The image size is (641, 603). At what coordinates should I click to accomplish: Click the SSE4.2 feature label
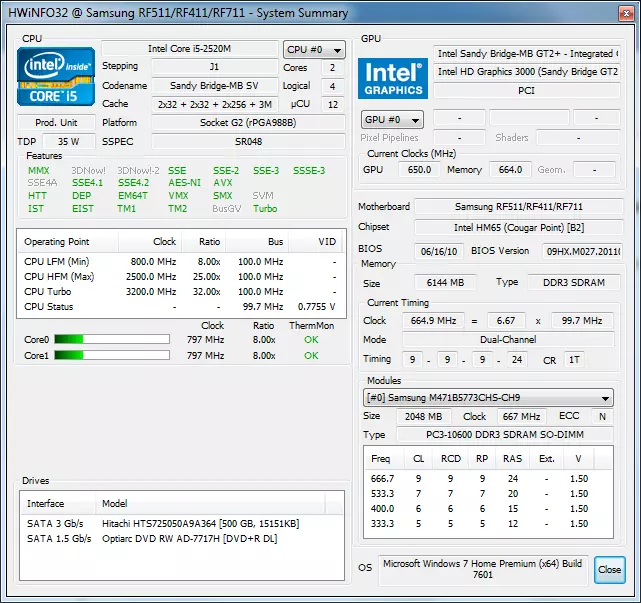pyautogui.click(x=133, y=183)
